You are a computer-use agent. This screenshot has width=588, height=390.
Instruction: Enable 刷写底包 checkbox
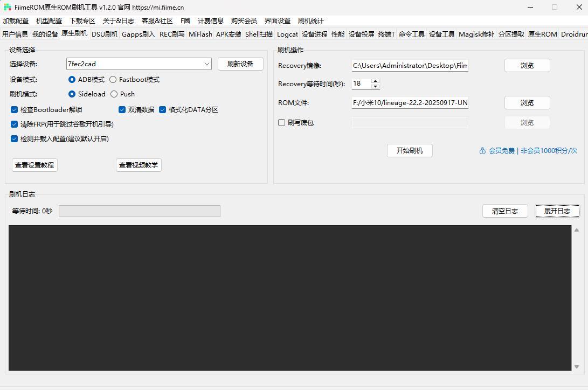click(281, 122)
